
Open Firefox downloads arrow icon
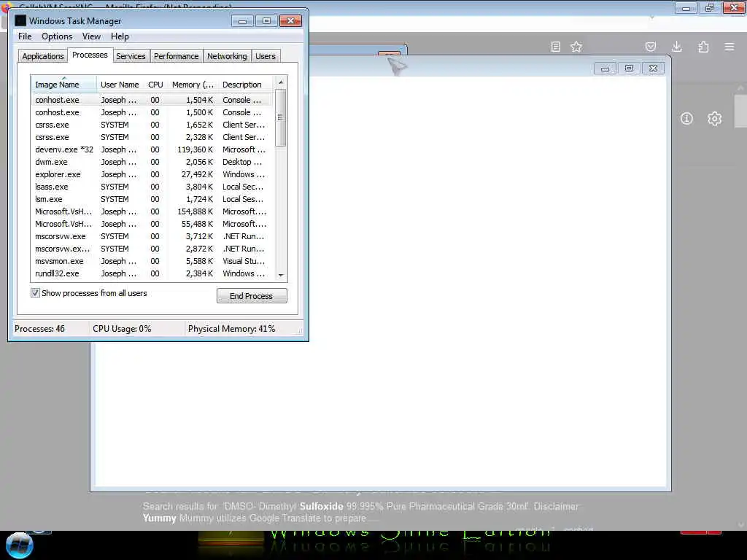point(676,47)
